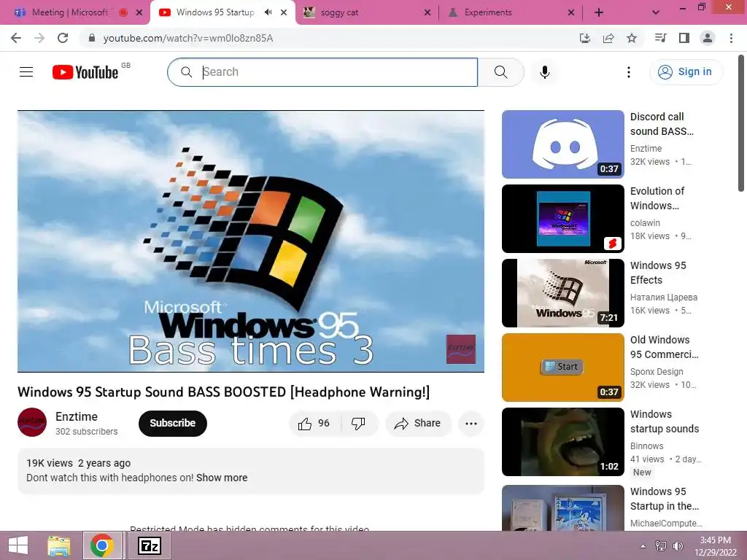Reload the current page

63,38
